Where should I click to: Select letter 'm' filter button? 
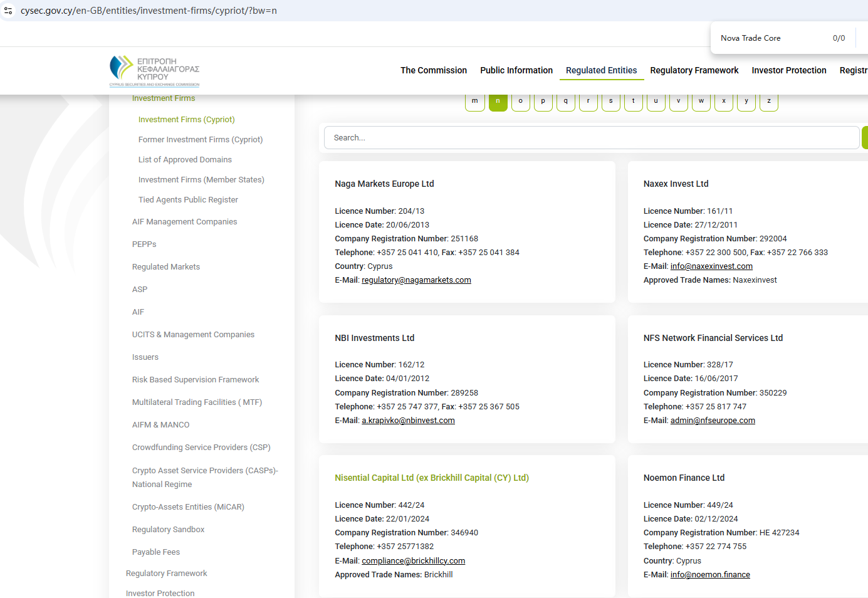coord(475,102)
